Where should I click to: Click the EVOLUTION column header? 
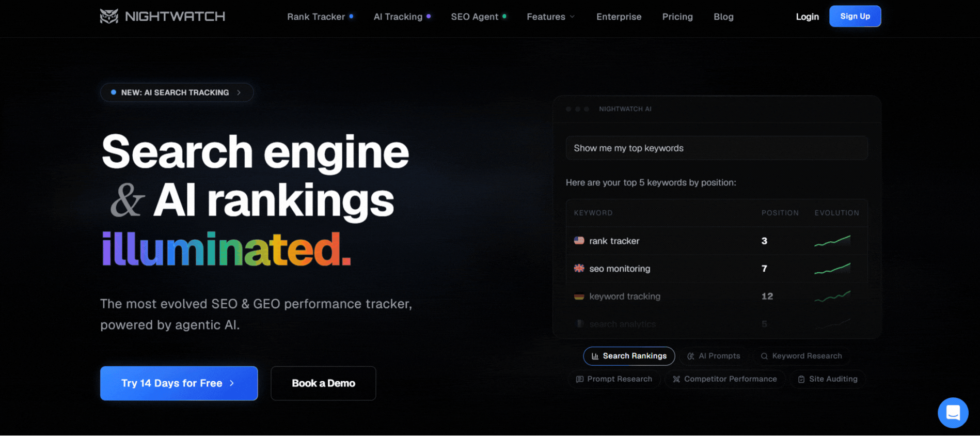(836, 213)
